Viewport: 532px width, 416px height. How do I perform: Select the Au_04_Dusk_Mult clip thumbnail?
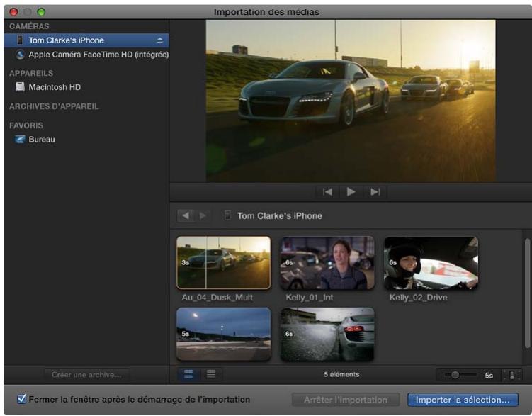(224, 263)
